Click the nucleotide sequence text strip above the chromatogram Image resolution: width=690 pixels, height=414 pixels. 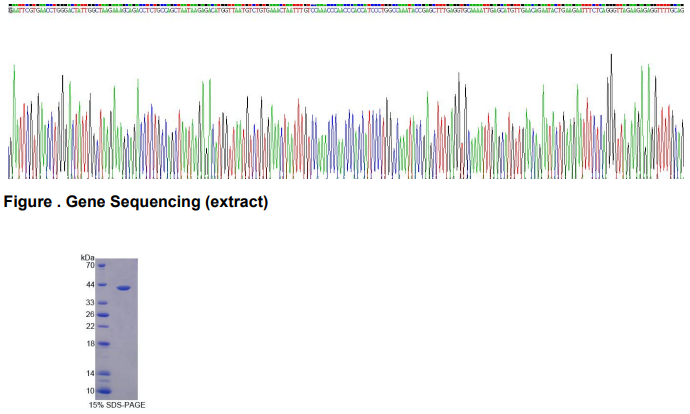click(x=346, y=10)
